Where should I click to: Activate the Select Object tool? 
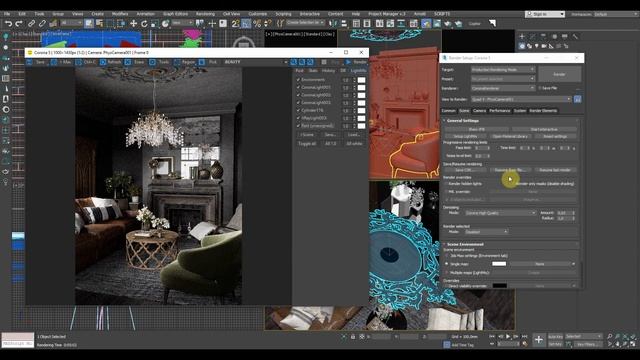pyautogui.click(x=89, y=24)
